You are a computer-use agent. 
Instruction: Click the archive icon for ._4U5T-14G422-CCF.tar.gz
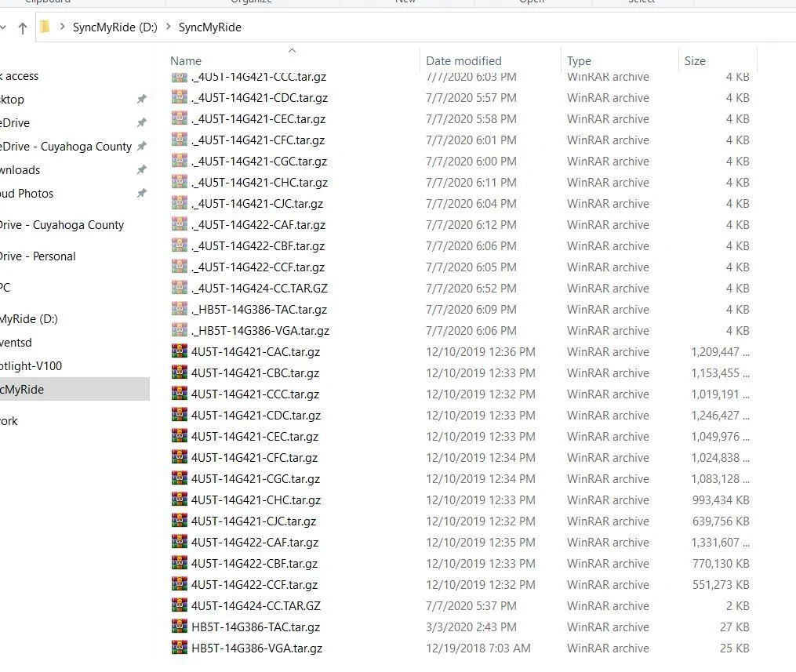pos(180,267)
